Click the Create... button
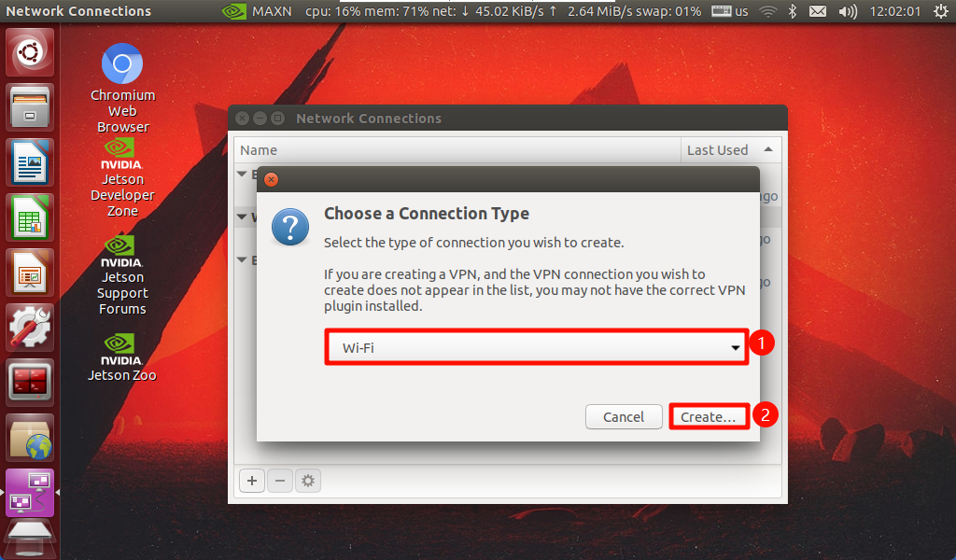The image size is (956, 560). 709,417
